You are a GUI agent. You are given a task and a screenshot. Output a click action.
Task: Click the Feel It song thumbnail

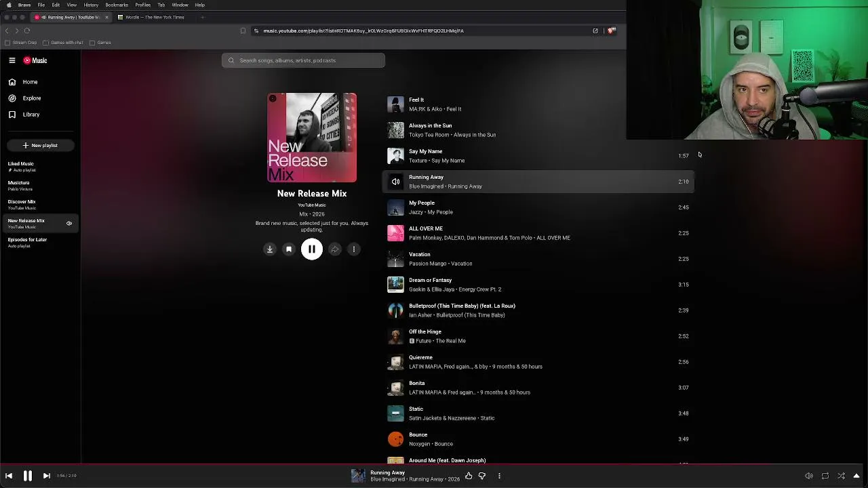(395, 104)
